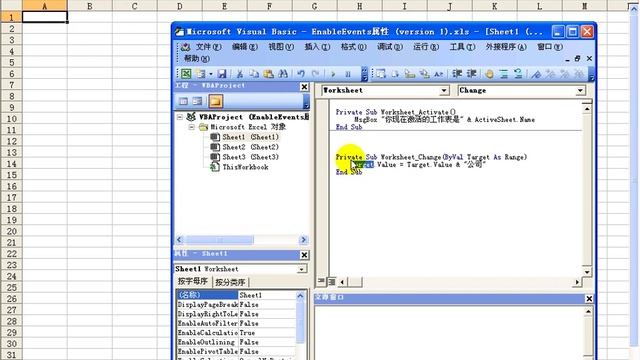640x360 pixels.
Task: Open the 帮助 menu
Action: tap(197, 59)
